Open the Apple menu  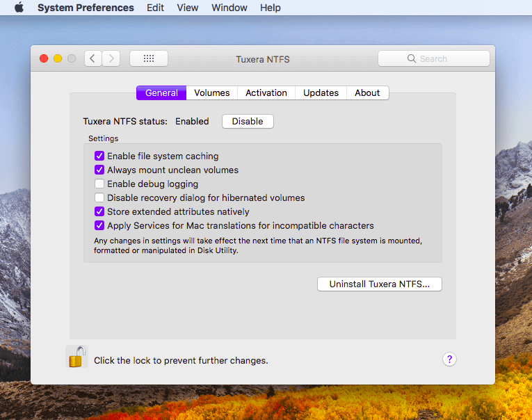(x=19, y=8)
